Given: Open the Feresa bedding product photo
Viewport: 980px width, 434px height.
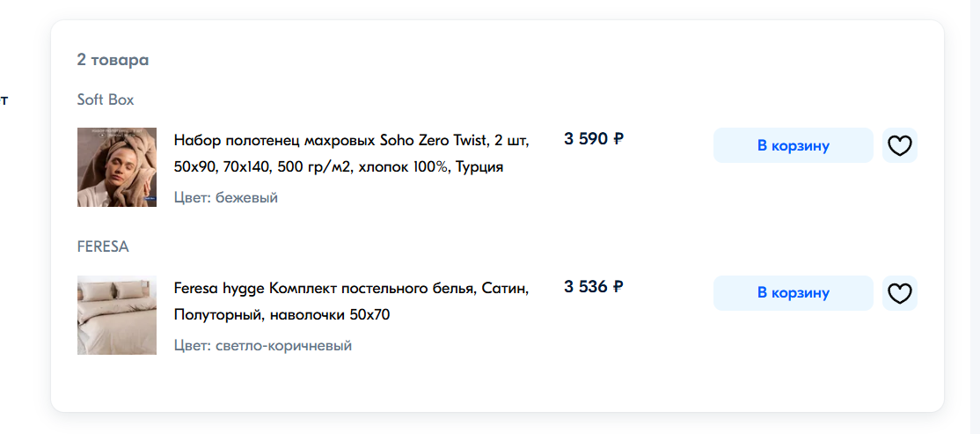Looking at the screenshot, I should pos(117,315).
